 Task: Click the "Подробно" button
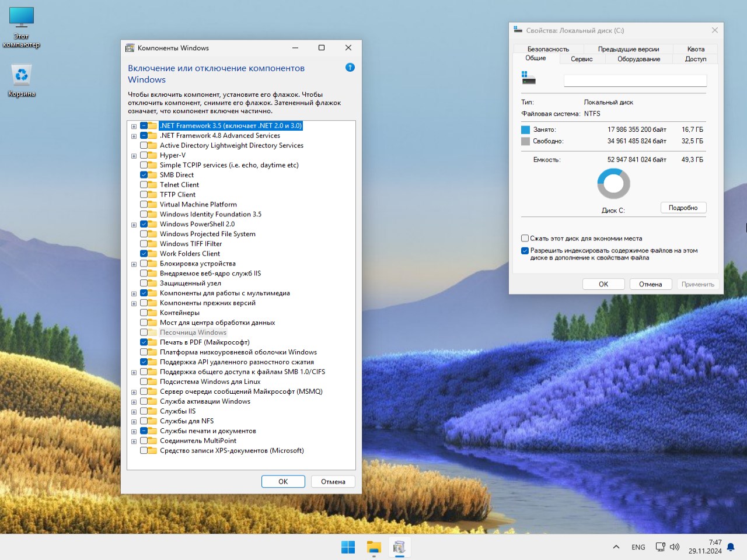tap(683, 208)
